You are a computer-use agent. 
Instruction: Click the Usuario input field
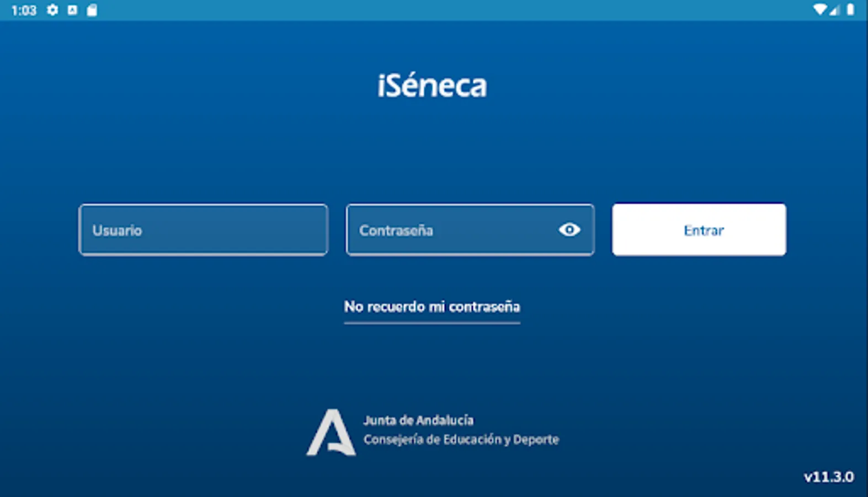[x=203, y=230]
